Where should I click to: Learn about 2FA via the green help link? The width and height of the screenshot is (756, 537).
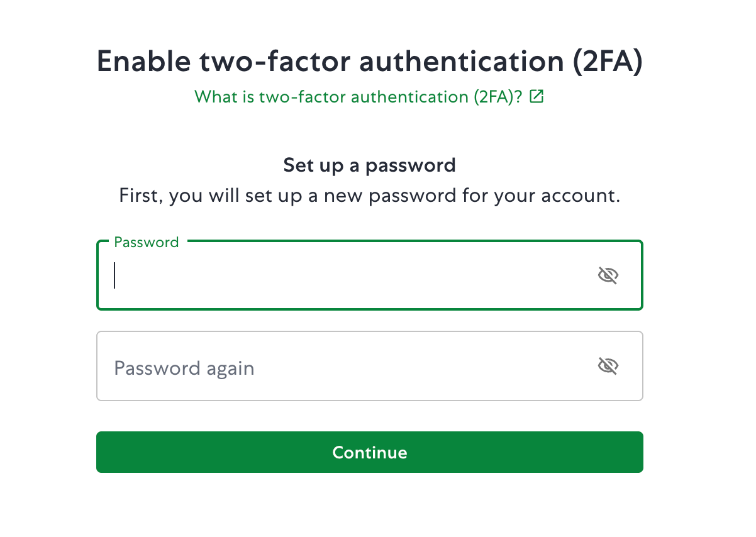(359, 97)
